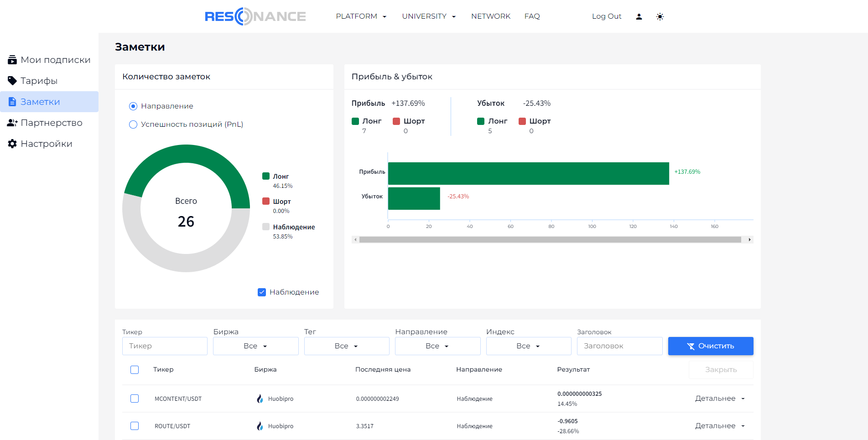
Task: Click the Тарифы tag icon
Action: pyautogui.click(x=12, y=81)
